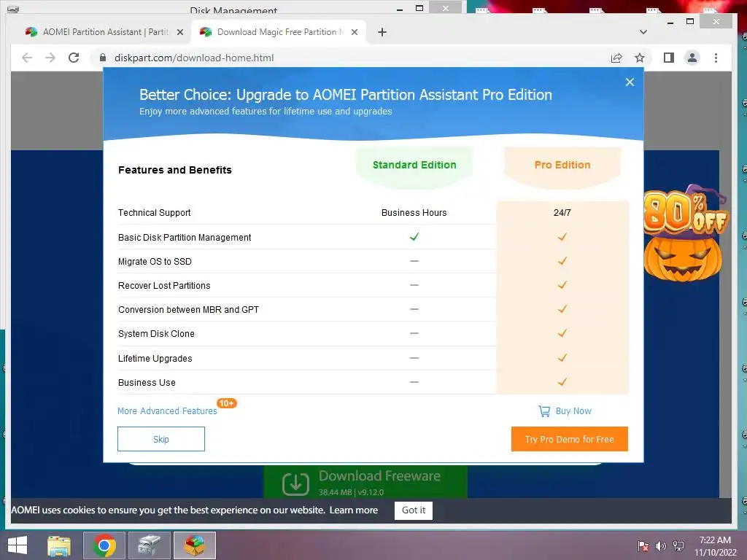Click the 80% OFF pumpkin promo
Screen dimensions: 747x560
pos(684,233)
